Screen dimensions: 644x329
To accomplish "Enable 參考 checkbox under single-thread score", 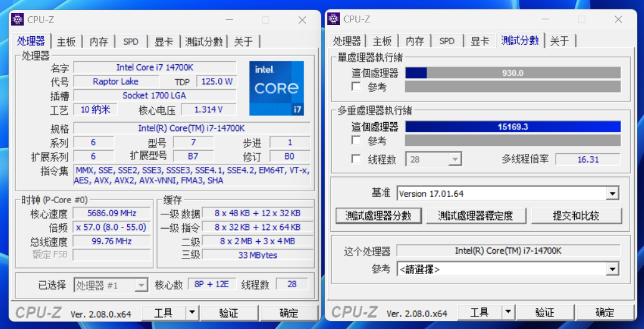I will (x=356, y=87).
